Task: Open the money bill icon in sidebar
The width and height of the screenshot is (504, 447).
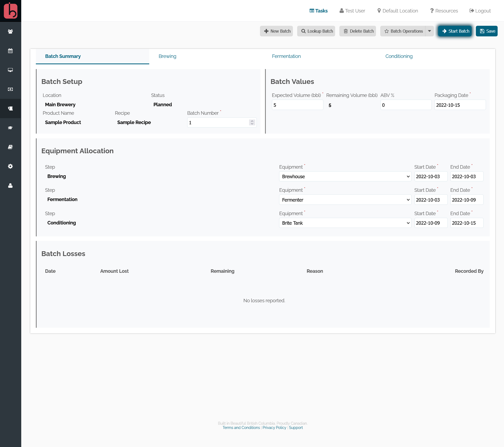Action: [x=10, y=89]
